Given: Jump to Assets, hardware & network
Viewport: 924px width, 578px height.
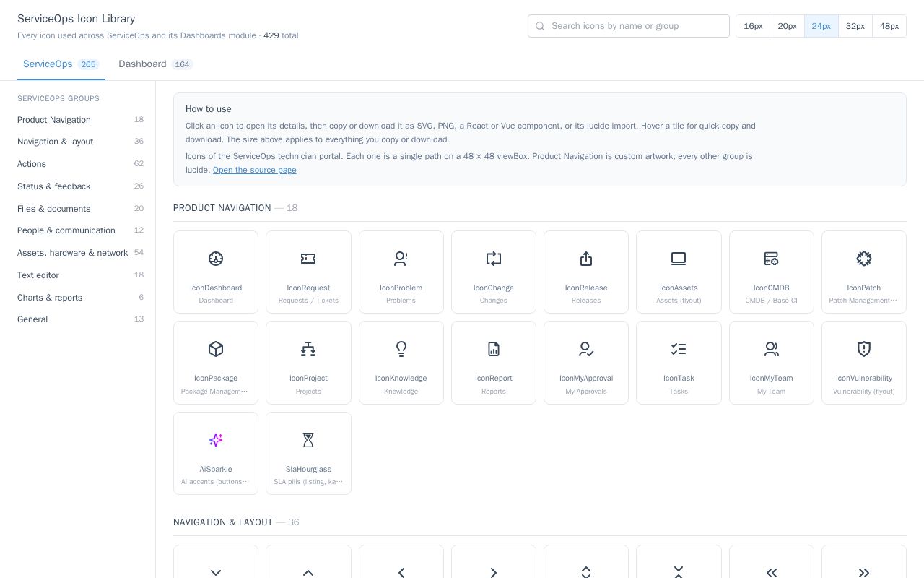Looking at the screenshot, I should click(x=80, y=253).
